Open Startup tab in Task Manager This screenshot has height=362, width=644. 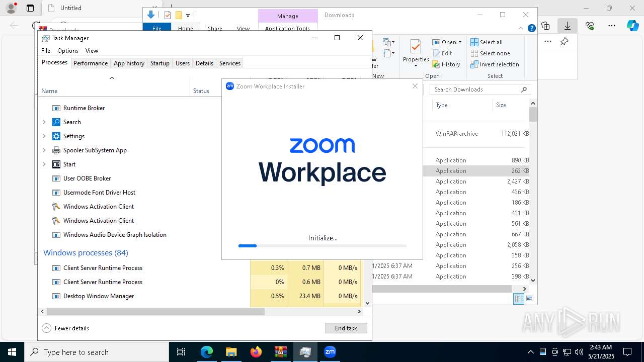click(160, 63)
